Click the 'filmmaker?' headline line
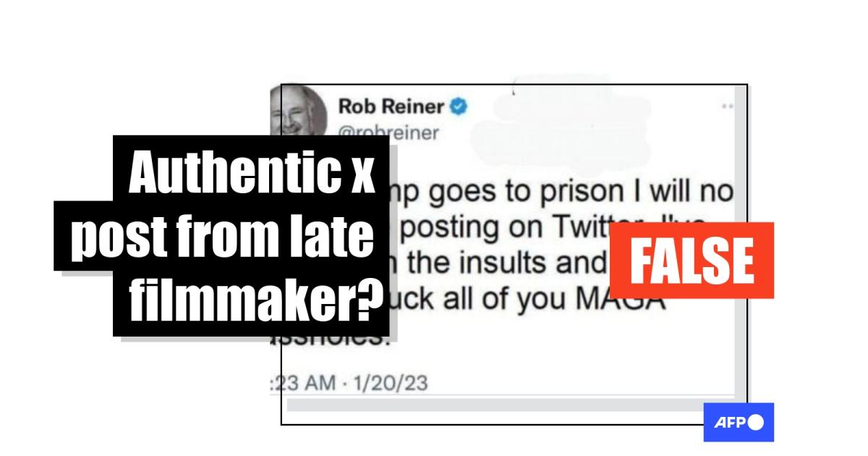This screenshot has height=456, width=868. [x=252, y=303]
